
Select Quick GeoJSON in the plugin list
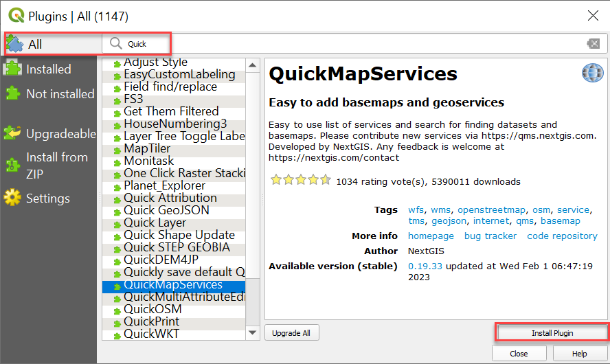[x=166, y=210]
